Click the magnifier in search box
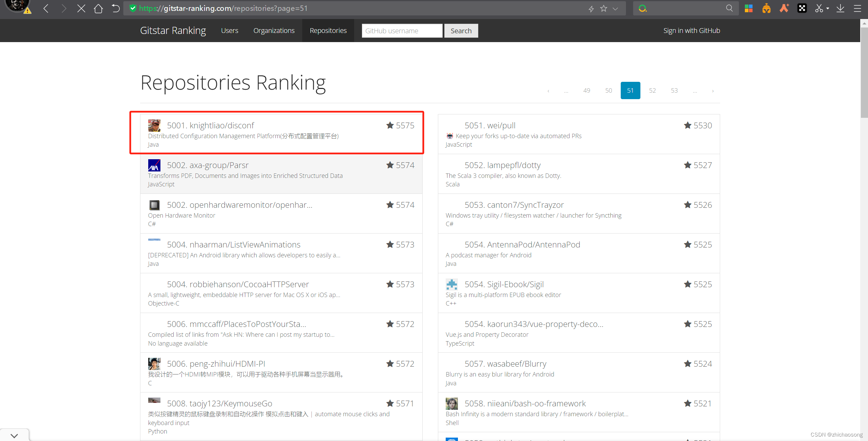This screenshot has width=868, height=441. pos(729,8)
